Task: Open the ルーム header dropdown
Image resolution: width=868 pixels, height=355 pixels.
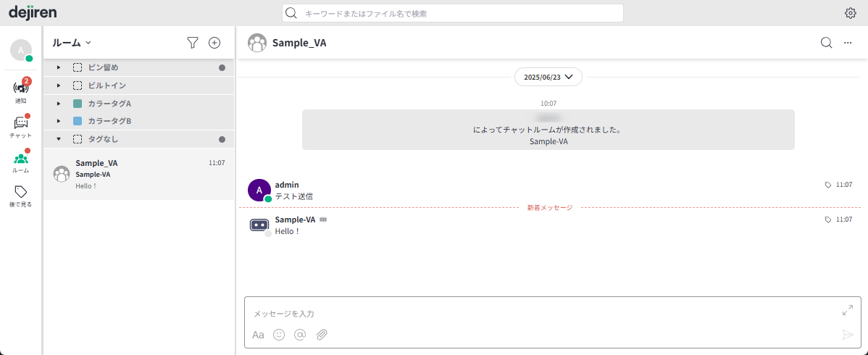Action: [x=72, y=43]
